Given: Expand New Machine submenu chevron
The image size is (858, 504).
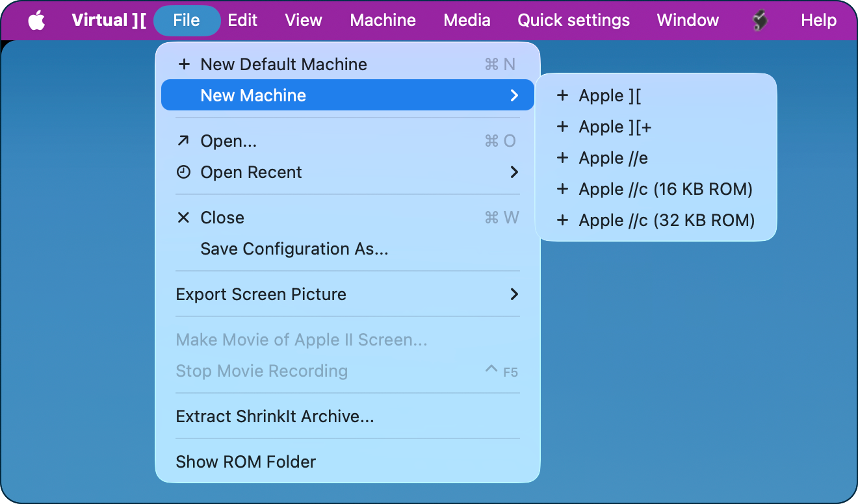Looking at the screenshot, I should click(x=514, y=95).
